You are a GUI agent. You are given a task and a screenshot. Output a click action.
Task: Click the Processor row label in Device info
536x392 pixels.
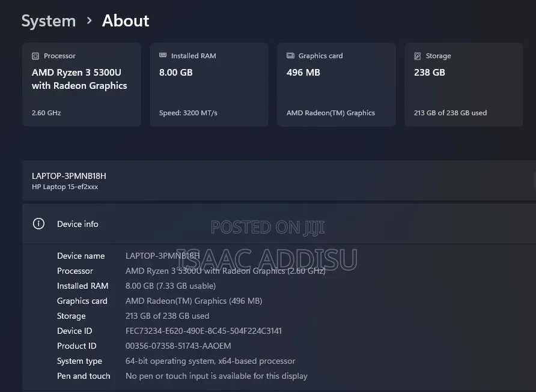coord(75,271)
